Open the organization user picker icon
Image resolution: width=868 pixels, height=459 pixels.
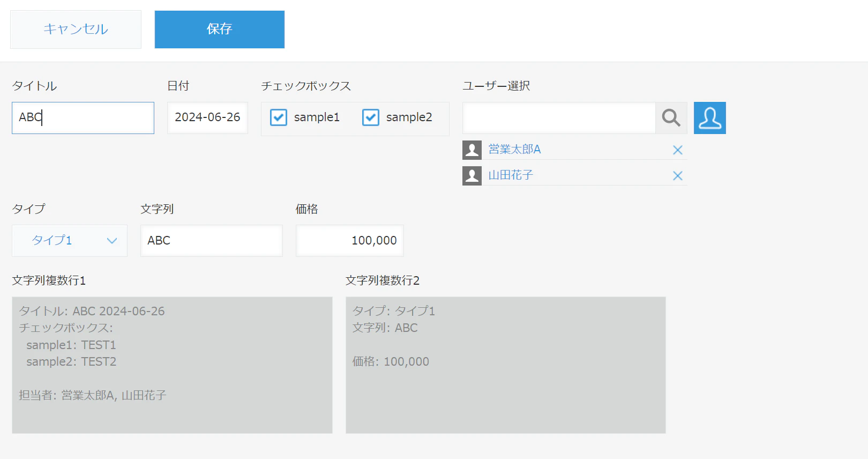click(710, 118)
